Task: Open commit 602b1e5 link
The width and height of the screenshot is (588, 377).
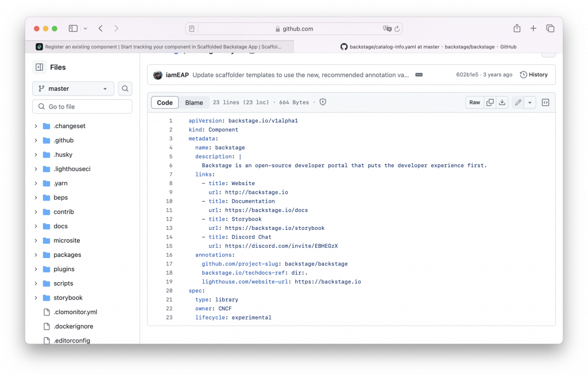Action: coord(467,75)
